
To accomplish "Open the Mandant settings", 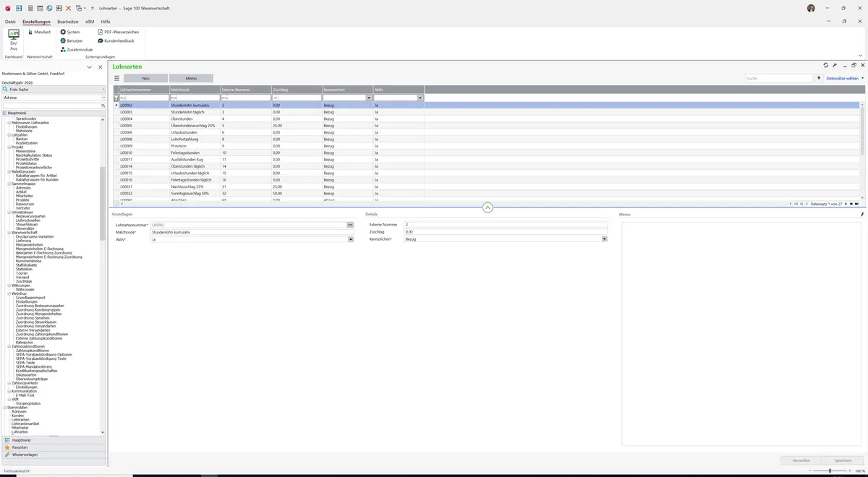I will pyautogui.click(x=38, y=33).
